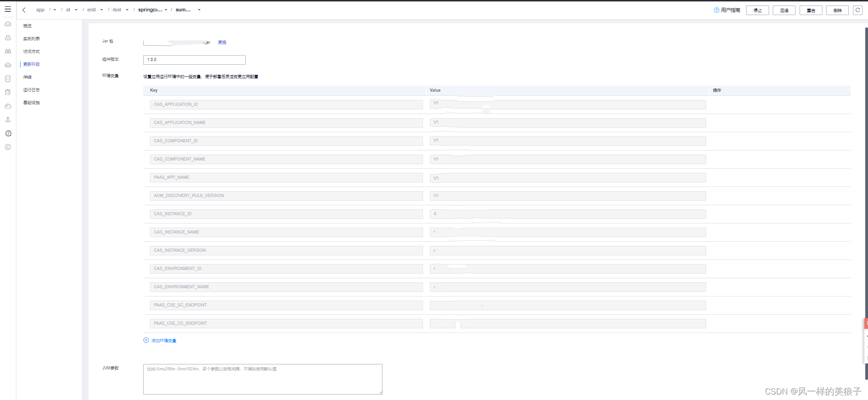Screen dimensions: 868x400
Task: Click the fourth cloud icon in left rail
Action: click(x=8, y=65)
